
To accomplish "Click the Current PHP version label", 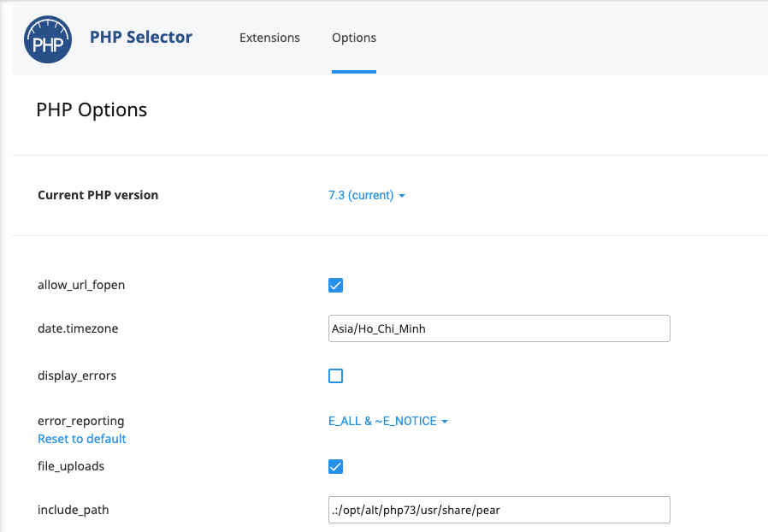I will 98,195.
